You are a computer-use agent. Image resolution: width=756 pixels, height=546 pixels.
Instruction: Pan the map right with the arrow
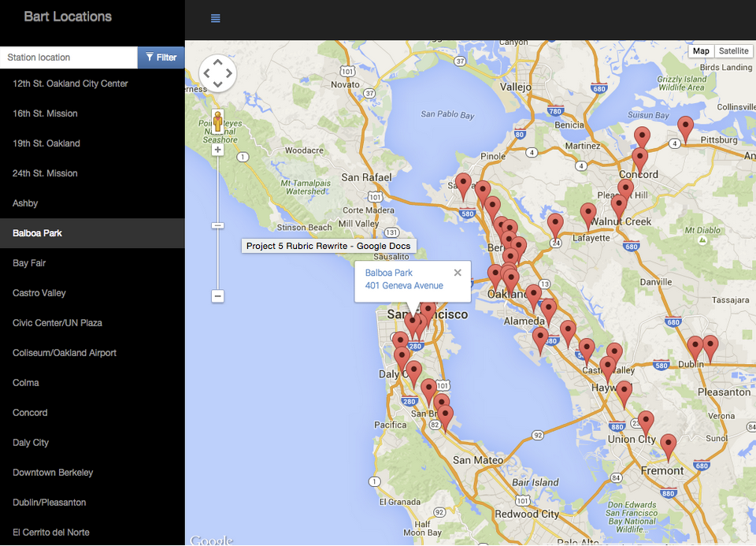coord(229,73)
